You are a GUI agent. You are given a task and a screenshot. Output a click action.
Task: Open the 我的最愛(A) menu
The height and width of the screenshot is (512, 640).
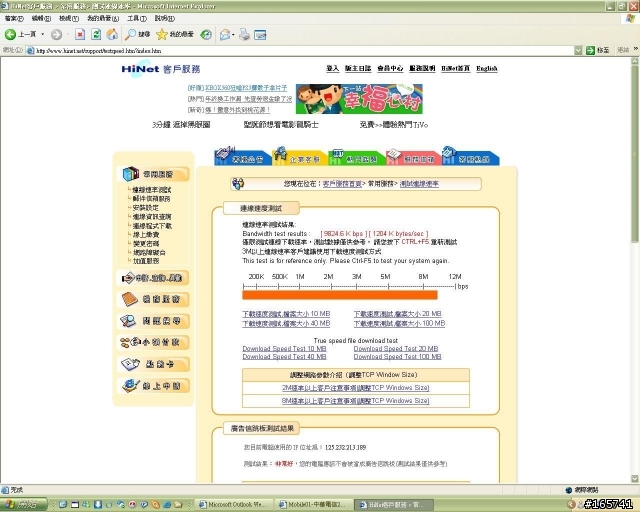[103, 18]
